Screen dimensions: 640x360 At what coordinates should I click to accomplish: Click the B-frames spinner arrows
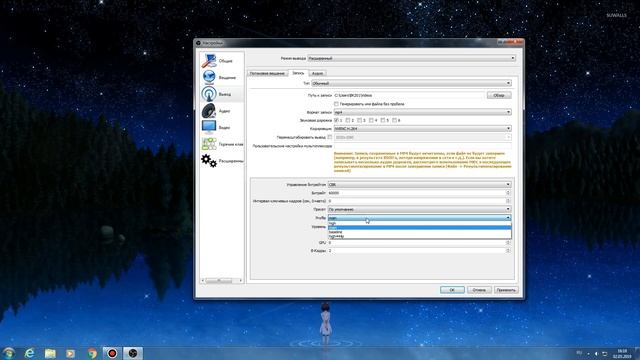point(508,251)
